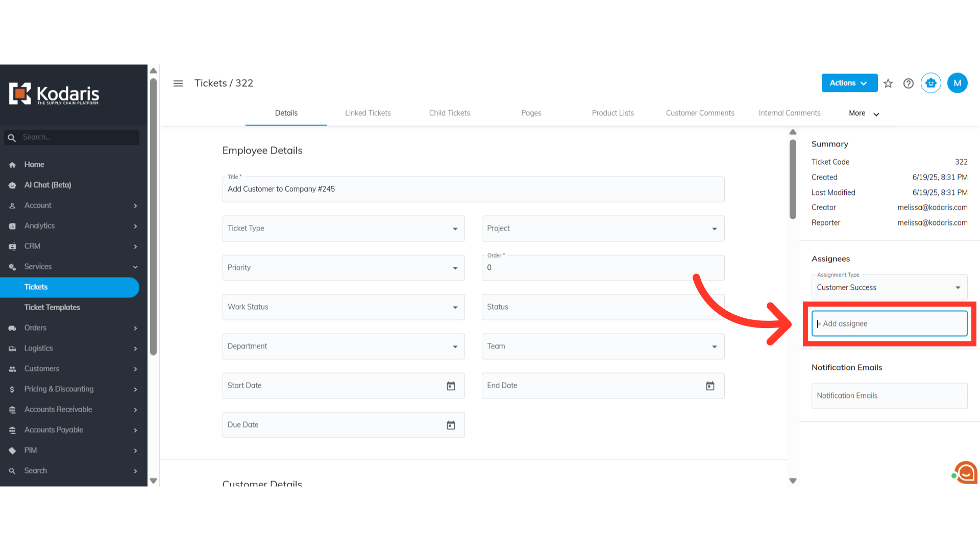
Task: Open the help question mark icon
Action: (909, 83)
